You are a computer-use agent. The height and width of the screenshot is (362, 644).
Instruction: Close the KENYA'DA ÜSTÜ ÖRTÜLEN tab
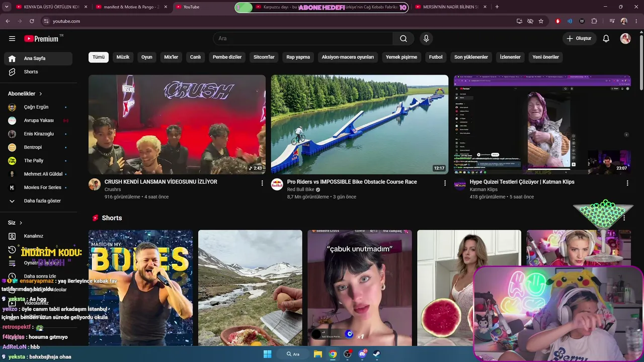click(x=86, y=7)
